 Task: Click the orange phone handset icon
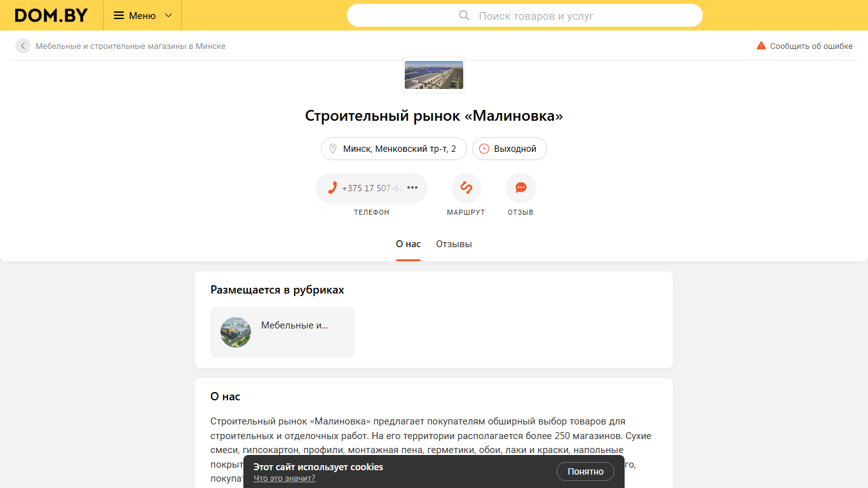coord(332,187)
